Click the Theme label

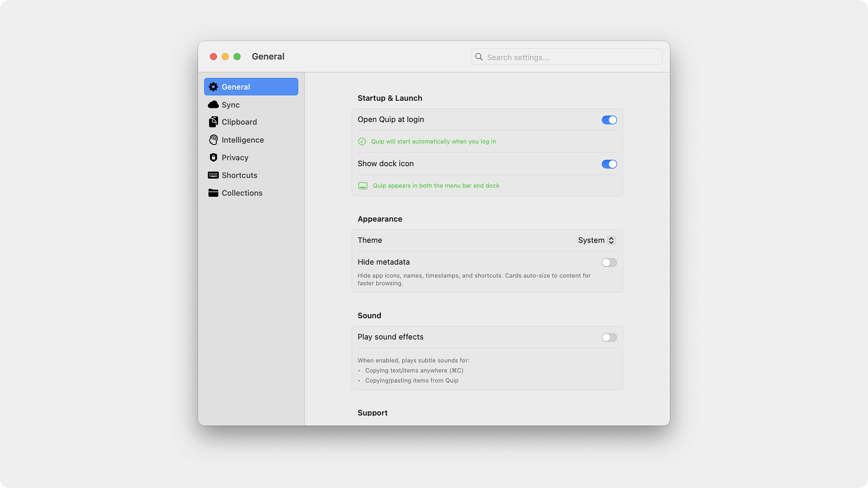pos(370,241)
